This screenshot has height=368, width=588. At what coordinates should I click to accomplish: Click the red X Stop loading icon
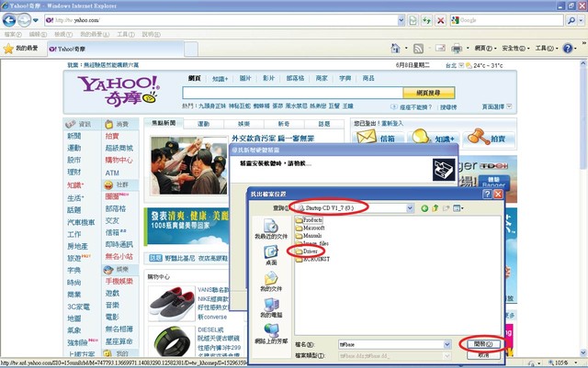(x=441, y=20)
